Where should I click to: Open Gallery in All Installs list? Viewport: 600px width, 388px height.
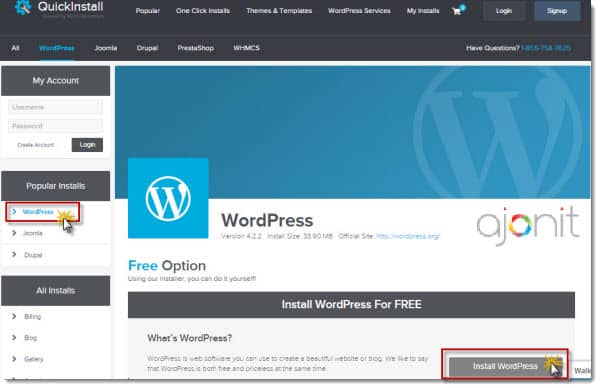34,359
